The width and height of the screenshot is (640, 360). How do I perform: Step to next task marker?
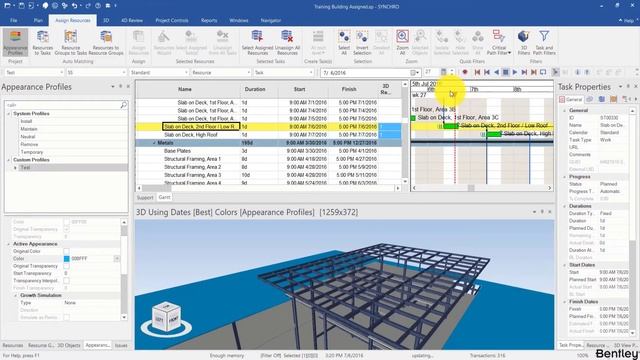(x=524, y=72)
